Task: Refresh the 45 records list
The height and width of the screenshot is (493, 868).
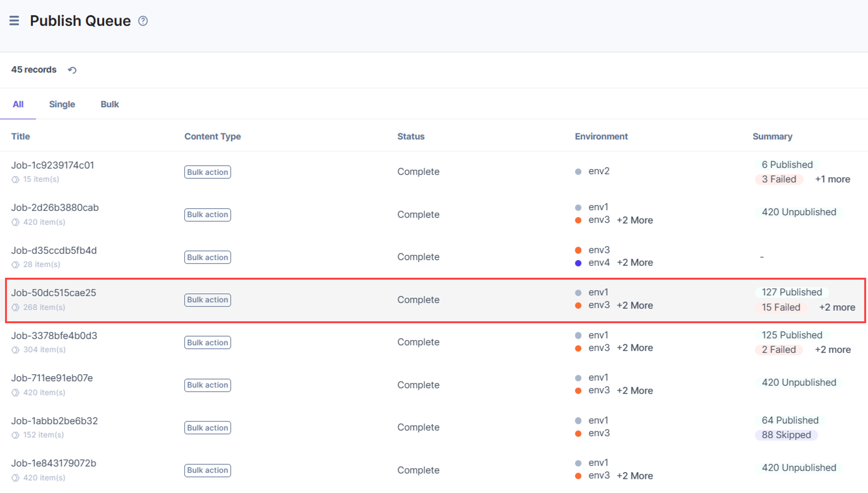Action: 72,70
